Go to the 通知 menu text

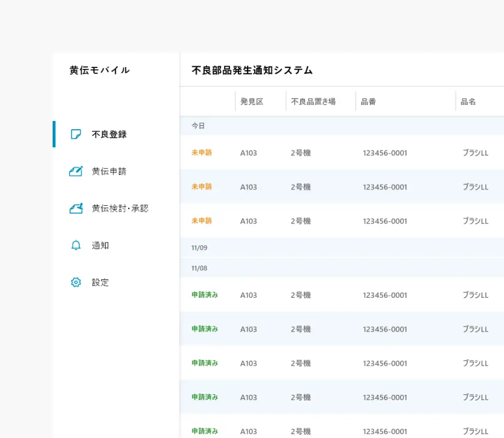click(100, 246)
